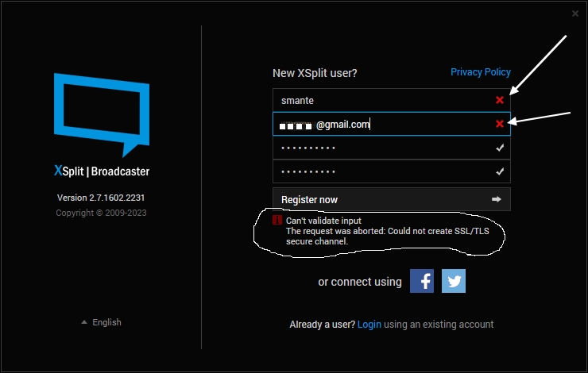The height and width of the screenshot is (373, 588).
Task: Focus the email field with @gmail.com
Action: [x=392, y=124]
